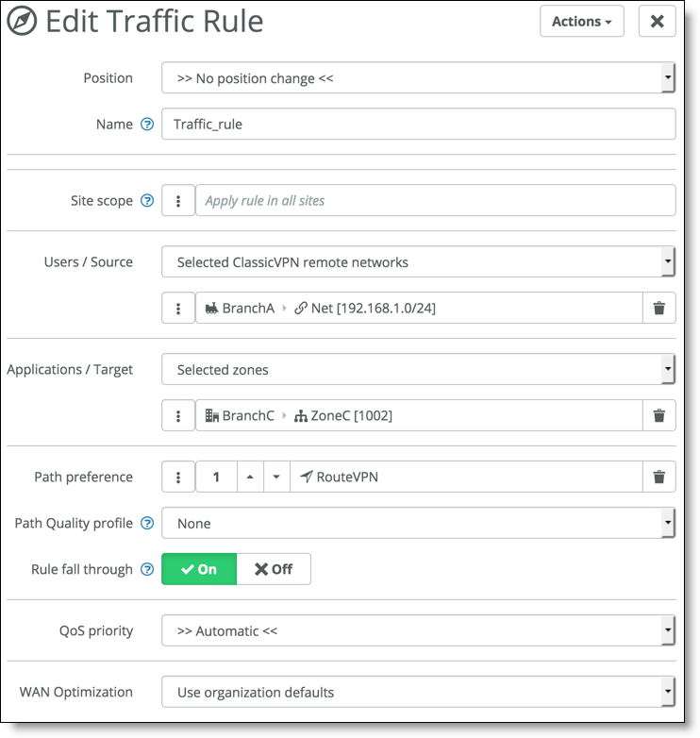Open the three-dot menu for BranchA network
Image resolution: width=700 pixels, height=738 pixels.
[178, 309]
